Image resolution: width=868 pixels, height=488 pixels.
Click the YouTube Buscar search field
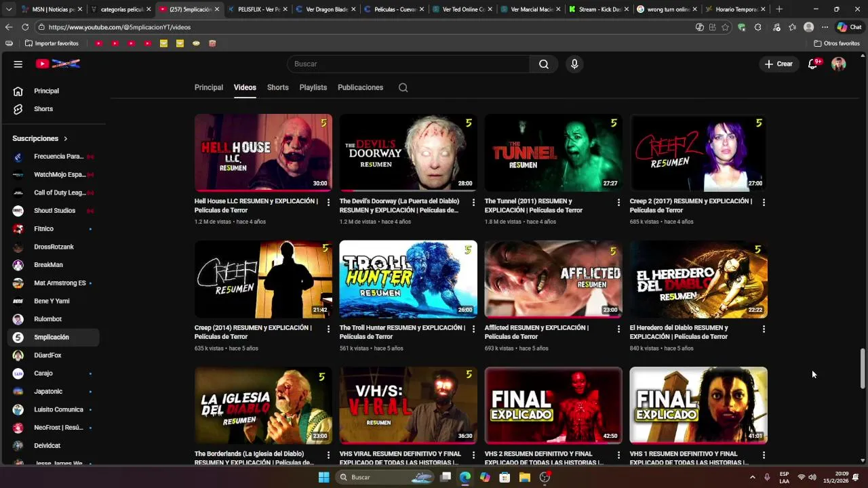[408, 64]
